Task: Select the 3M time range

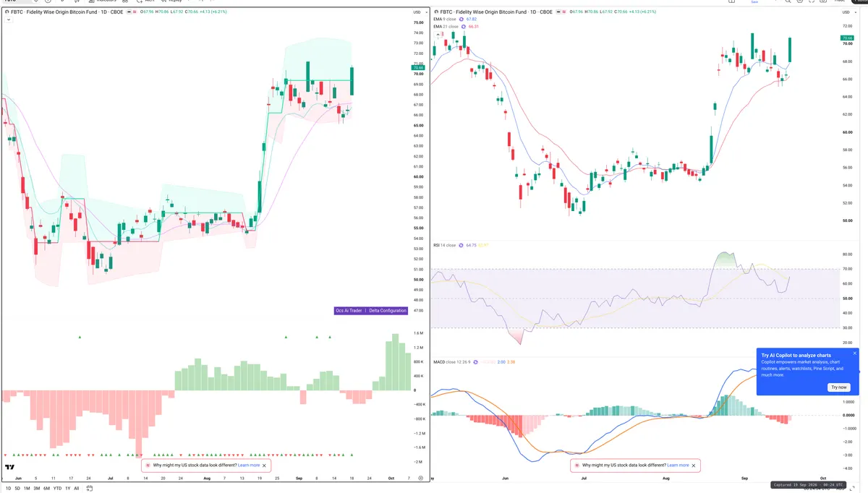Action: pos(37,488)
